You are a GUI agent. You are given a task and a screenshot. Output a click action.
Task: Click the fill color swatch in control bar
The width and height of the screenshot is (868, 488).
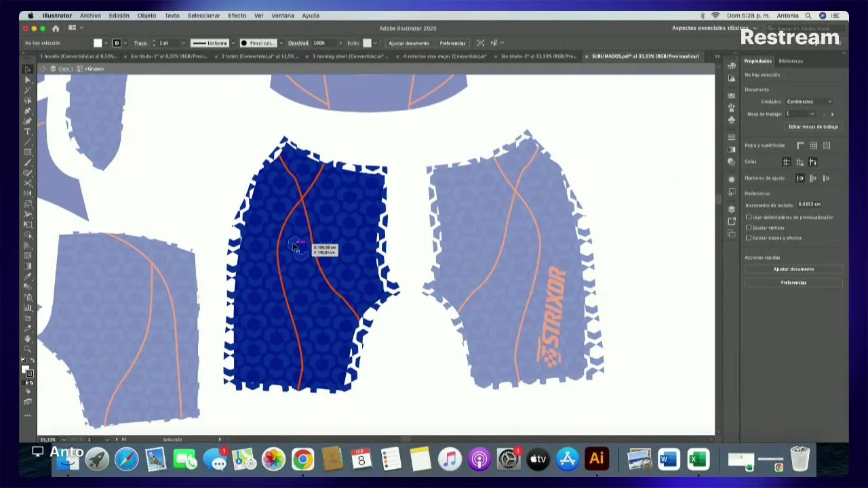click(98, 43)
